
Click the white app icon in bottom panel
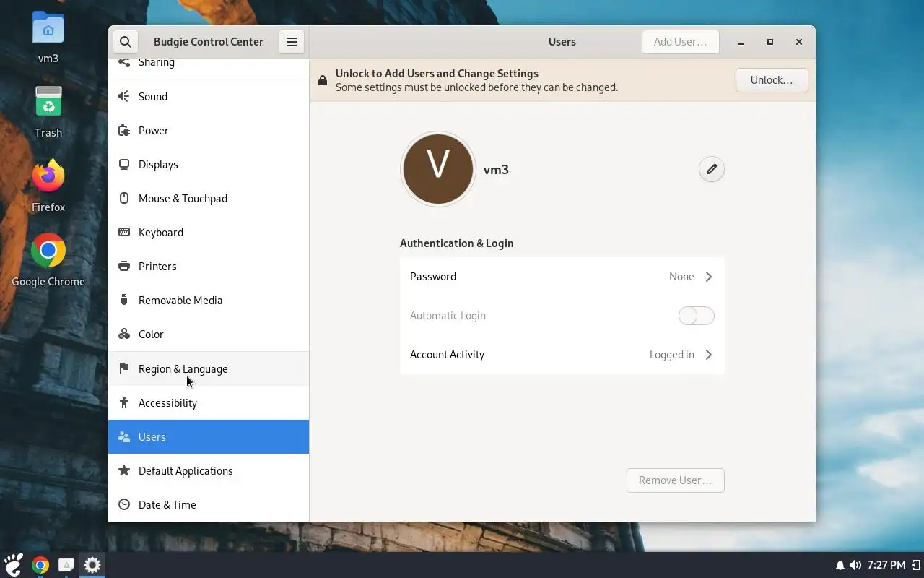(x=66, y=565)
